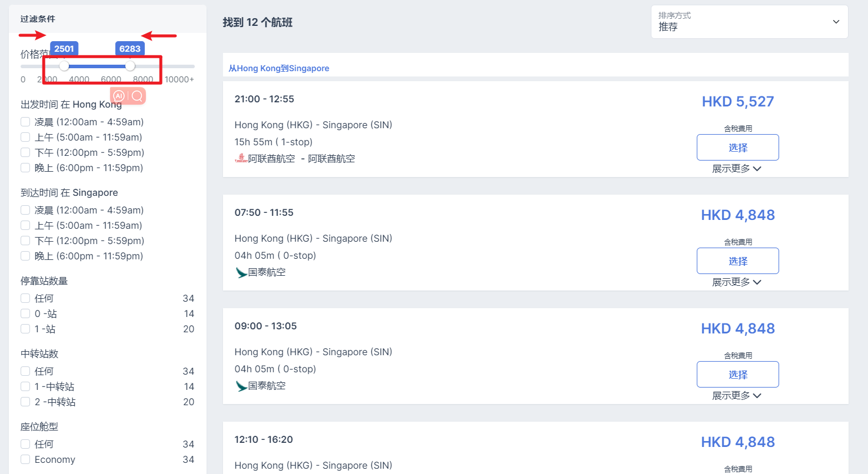The image size is (868, 474).
Task: Open the 排序方式 sort dropdown
Action: 749,22
